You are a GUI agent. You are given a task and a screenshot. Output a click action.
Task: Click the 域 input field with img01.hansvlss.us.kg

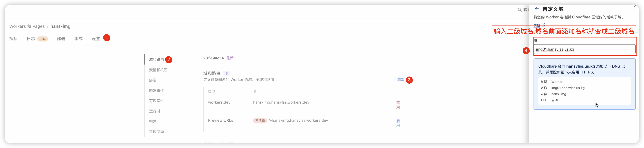click(x=584, y=49)
